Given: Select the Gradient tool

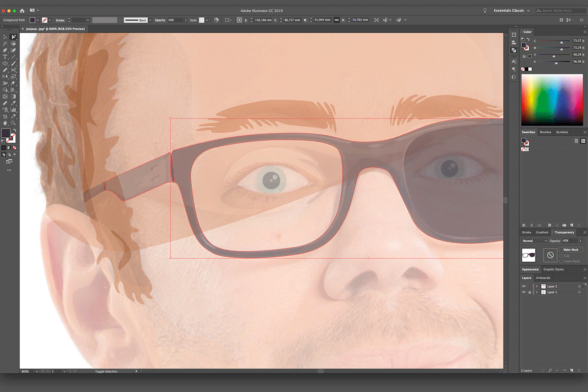Looking at the screenshot, I should point(13,96).
